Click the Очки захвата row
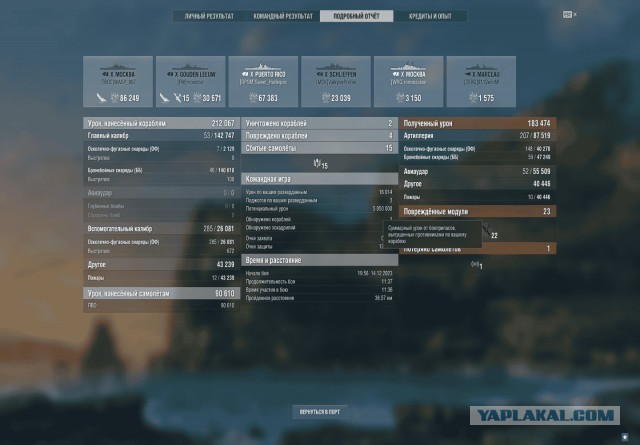The height and width of the screenshot is (445, 640). click(x=320, y=238)
